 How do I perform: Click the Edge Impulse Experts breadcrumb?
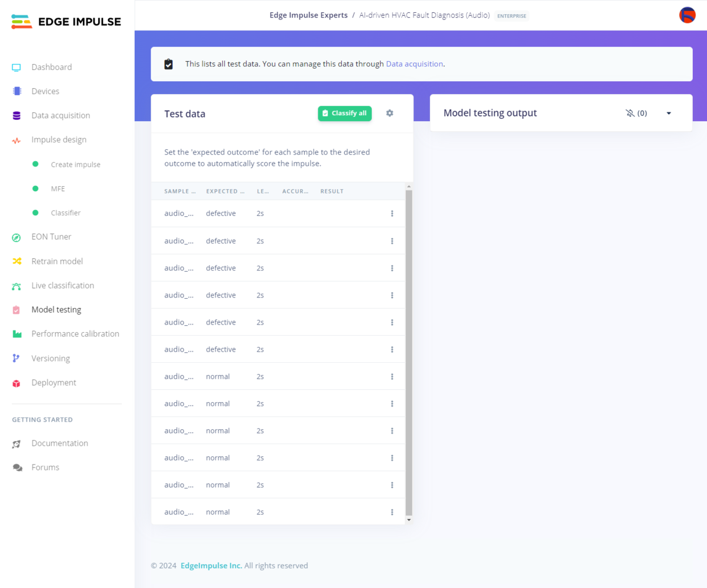[x=309, y=15]
